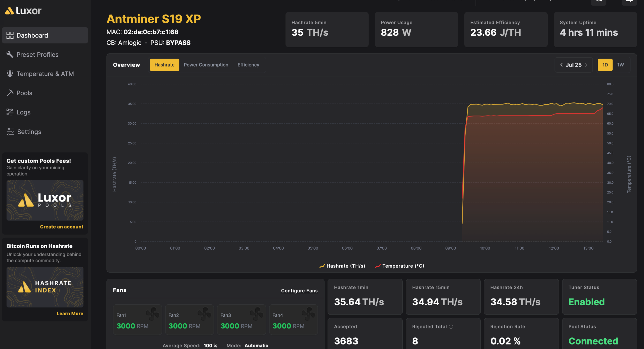The image size is (644, 349).
Task: Open the Configure Fans link
Action: click(299, 291)
